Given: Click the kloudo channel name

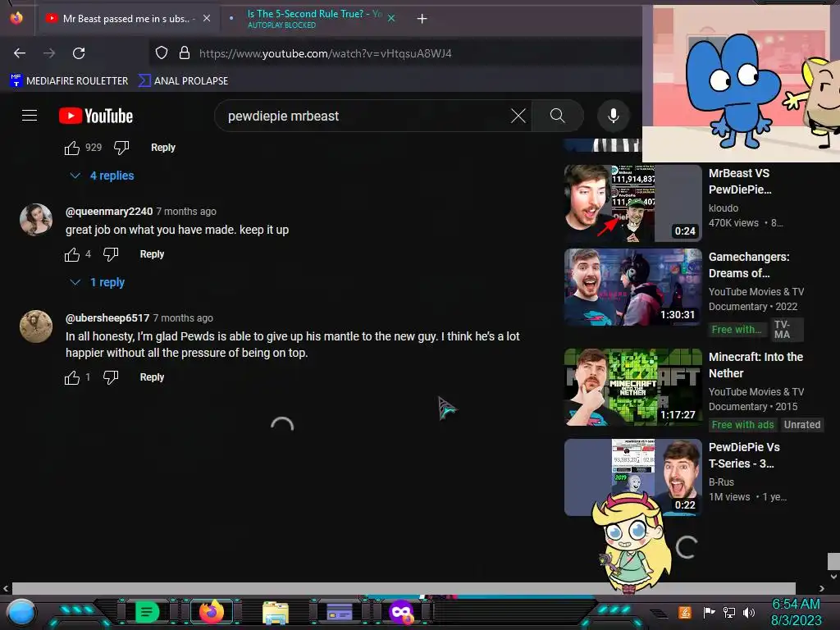Looking at the screenshot, I should point(724,208).
